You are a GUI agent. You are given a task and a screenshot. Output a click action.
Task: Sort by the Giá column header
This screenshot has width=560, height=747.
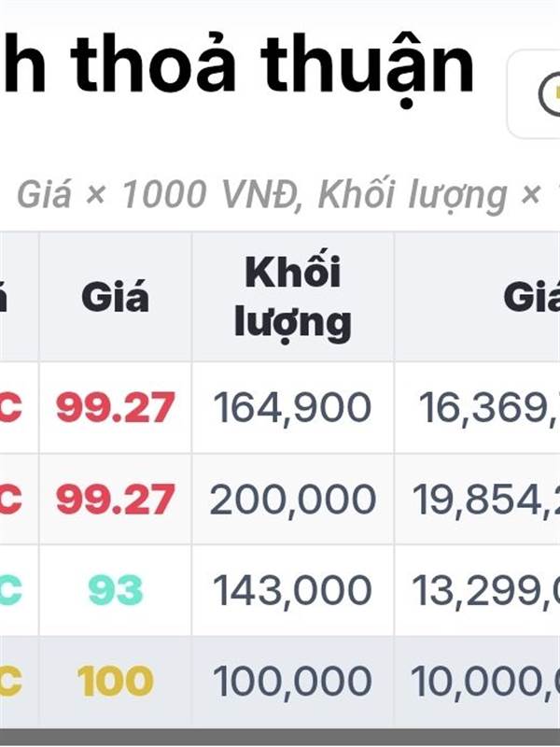click(x=115, y=297)
